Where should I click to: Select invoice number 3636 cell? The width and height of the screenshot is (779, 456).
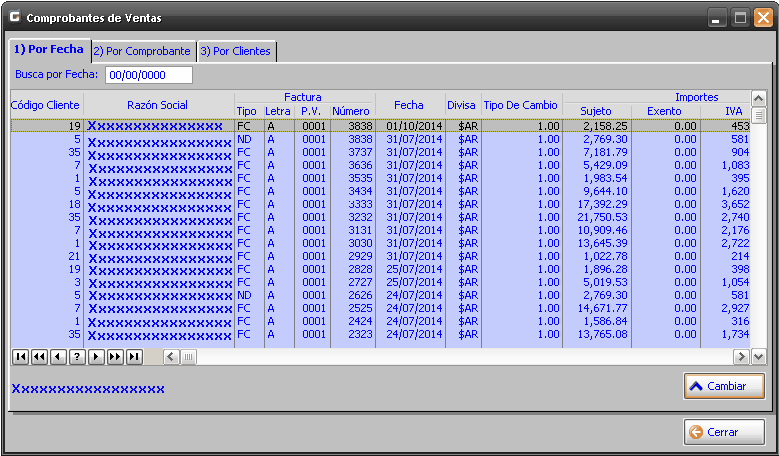click(353, 165)
